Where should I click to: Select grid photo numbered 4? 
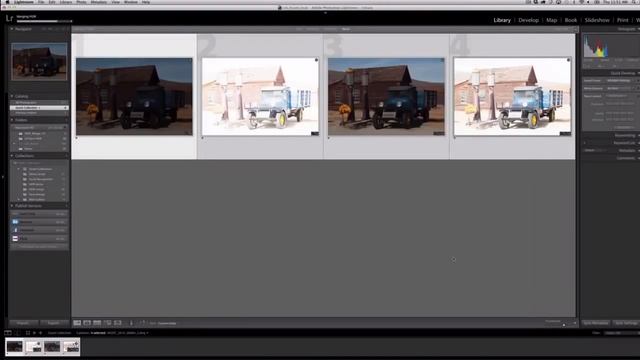click(512, 96)
